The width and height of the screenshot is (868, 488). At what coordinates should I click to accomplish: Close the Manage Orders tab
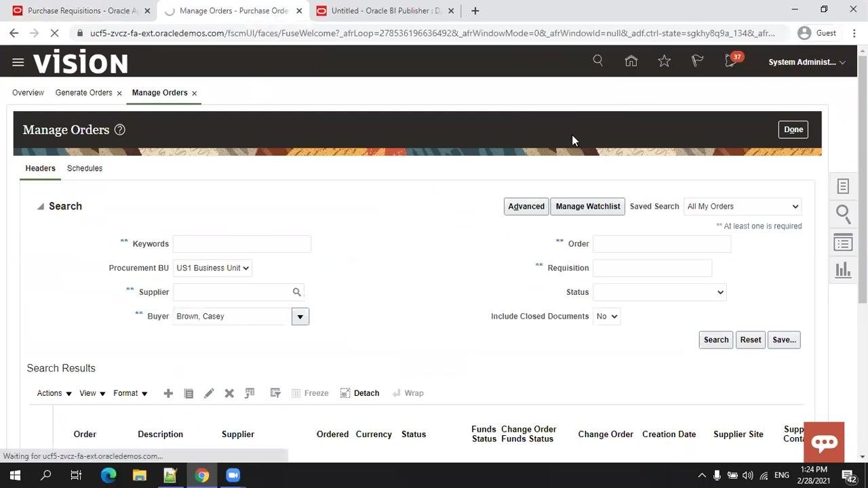[194, 94]
